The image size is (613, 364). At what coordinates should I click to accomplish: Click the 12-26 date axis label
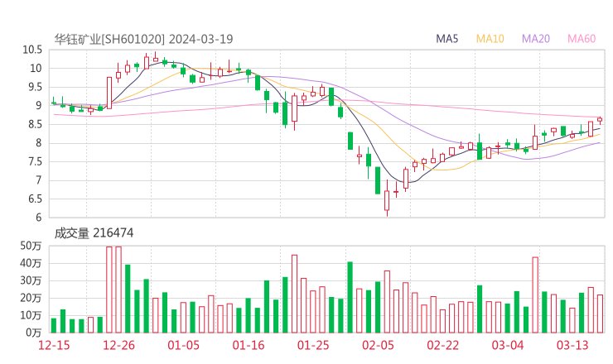click(x=118, y=345)
